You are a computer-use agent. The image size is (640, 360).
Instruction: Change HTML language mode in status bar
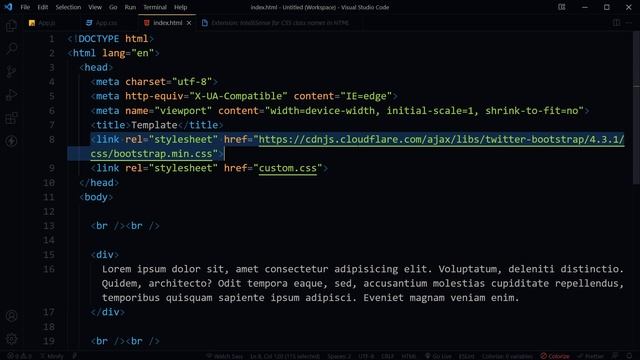tap(409, 356)
